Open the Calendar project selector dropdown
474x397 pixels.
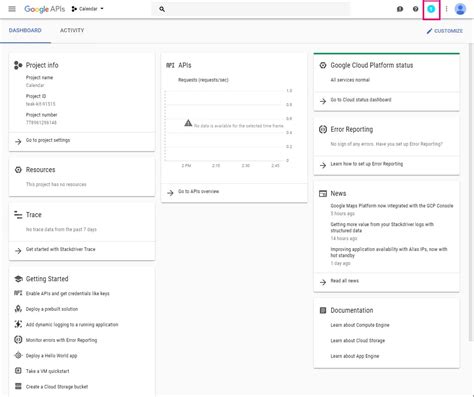87,9
